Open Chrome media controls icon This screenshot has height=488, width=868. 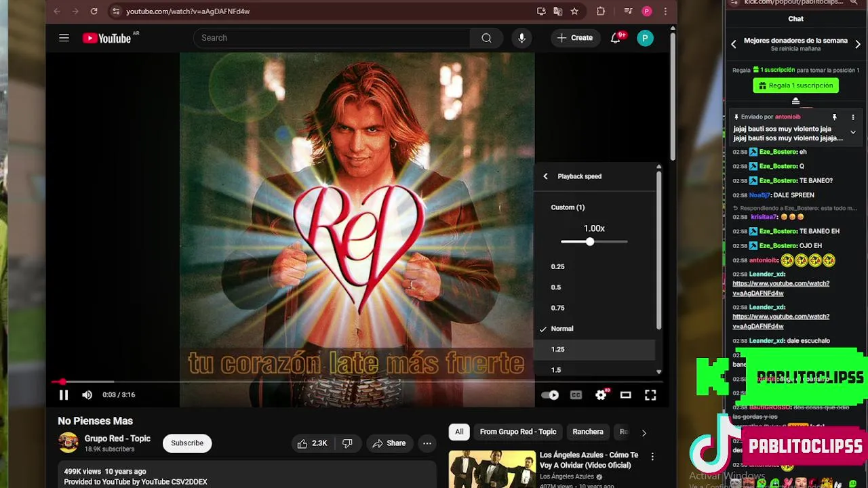click(x=628, y=11)
